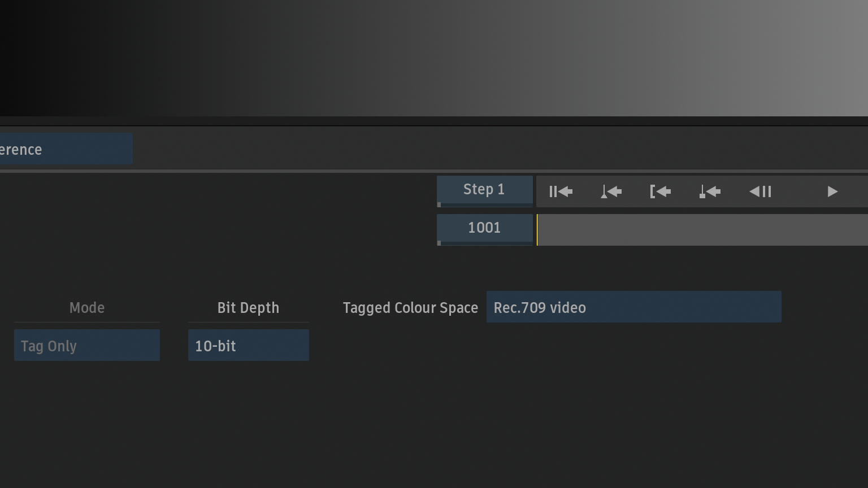Step back one frame
This screenshot has width=868, height=488.
(760, 191)
